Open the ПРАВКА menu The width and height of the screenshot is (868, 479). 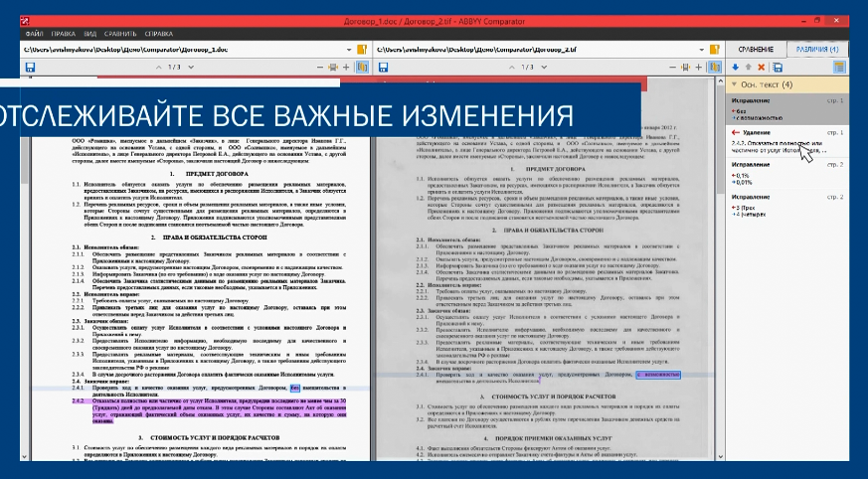click(64, 34)
